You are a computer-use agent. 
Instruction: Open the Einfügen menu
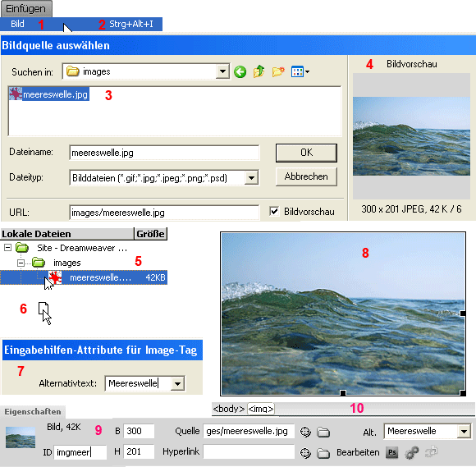coord(26,8)
